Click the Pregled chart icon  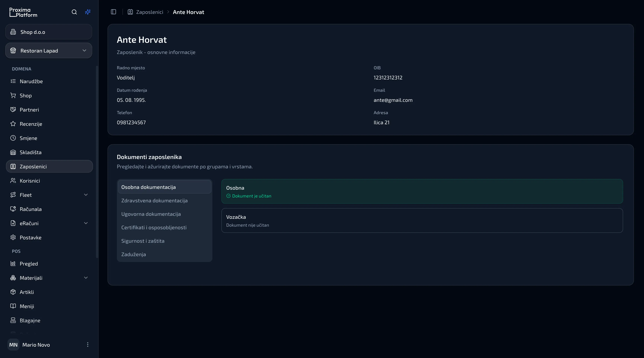point(13,263)
